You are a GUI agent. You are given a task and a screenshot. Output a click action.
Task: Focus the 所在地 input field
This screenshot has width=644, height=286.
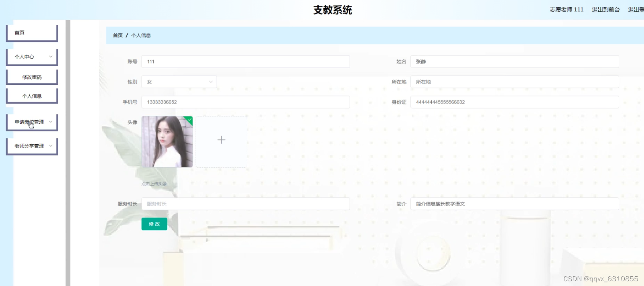coord(514,82)
